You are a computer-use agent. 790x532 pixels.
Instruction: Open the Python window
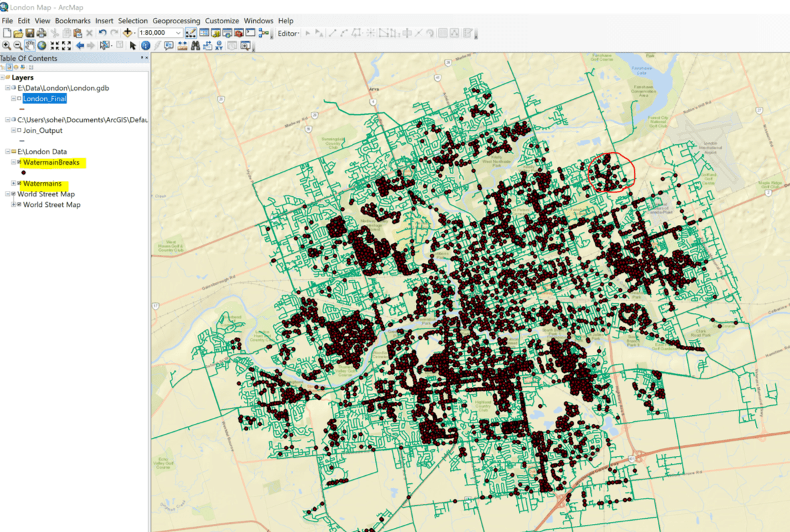[x=250, y=33]
